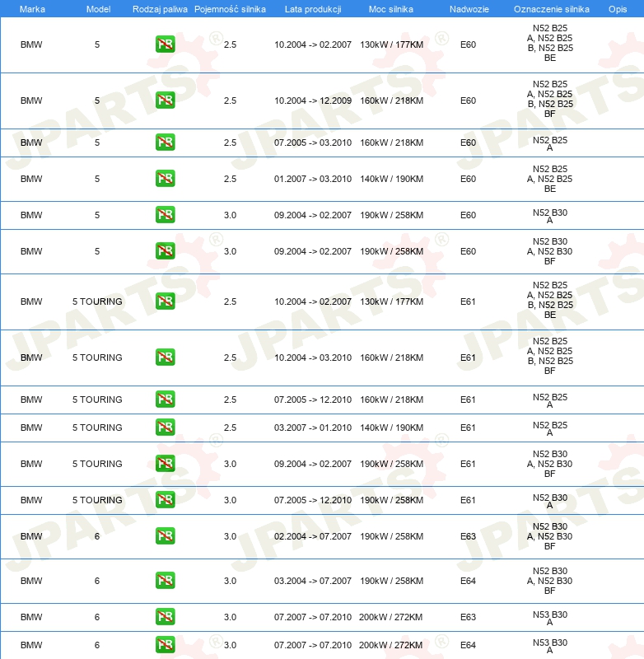
Task: Click the Moc silnika column header
Action: point(390,9)
